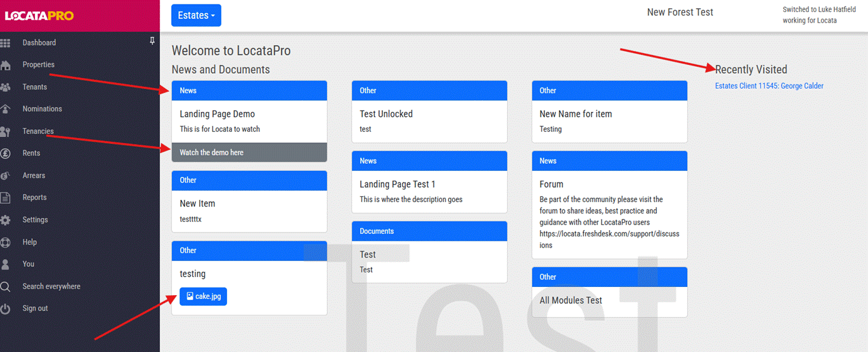The width and height of the screenshot is (868, 352).
Task: Click 'This is where the description goes' text
Action: tap(411, 200)
